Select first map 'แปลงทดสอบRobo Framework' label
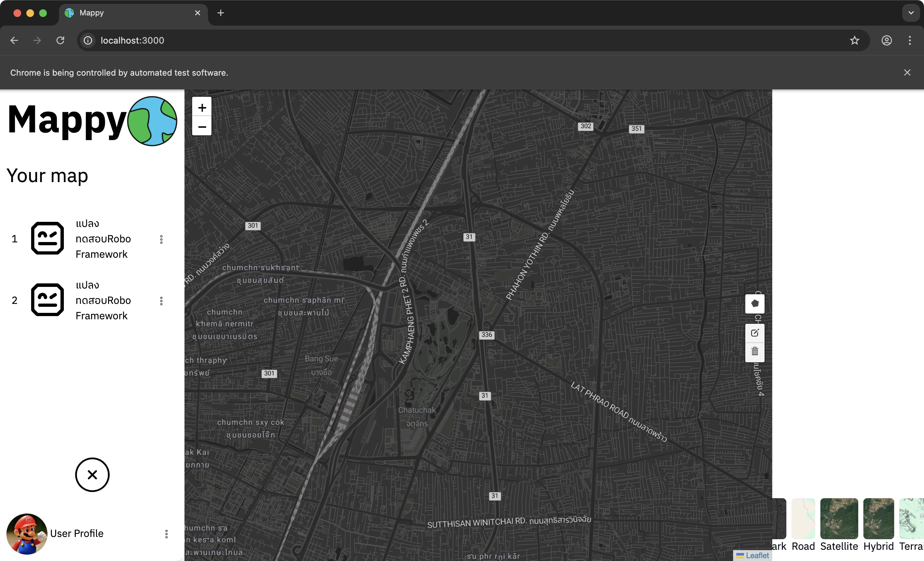The height and width of the screenshot is (561, 924). click(x=103, y=239)
